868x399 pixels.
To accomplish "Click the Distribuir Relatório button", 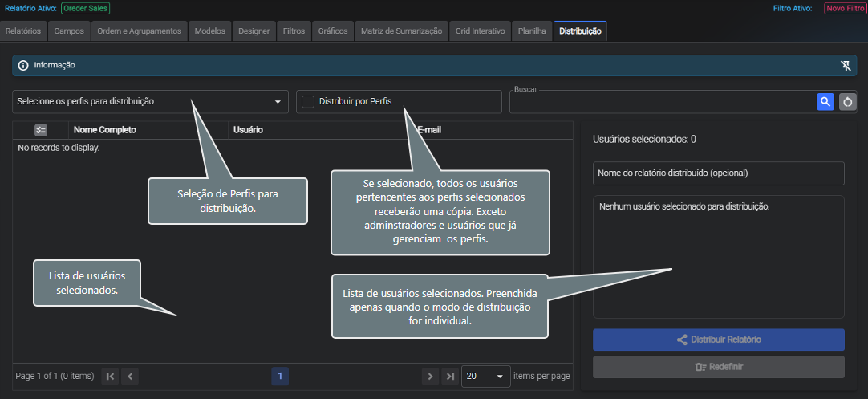I will coord(719,340).
